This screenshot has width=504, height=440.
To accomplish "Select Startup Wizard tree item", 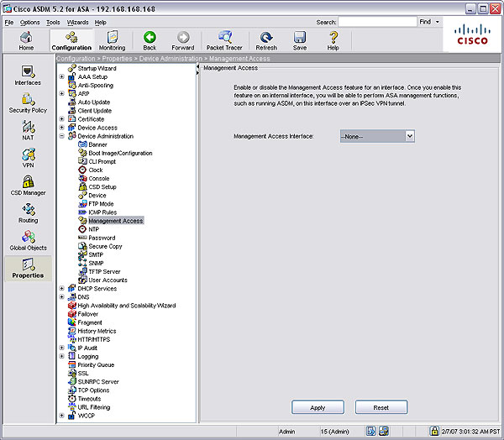I will (x=97, y=68).
